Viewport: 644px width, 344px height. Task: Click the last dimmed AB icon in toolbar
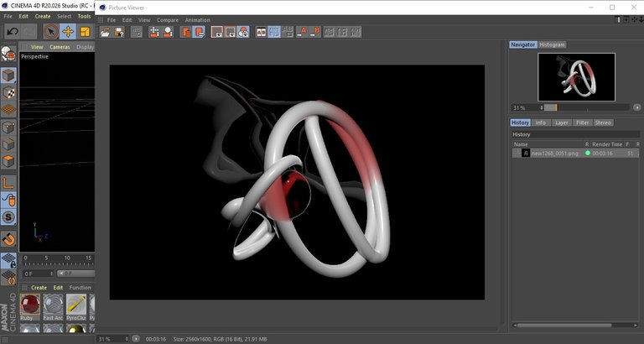coord(356,32)
